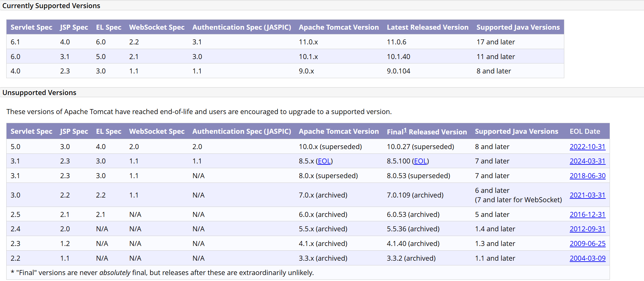The image size is (644, 281).
Task: Click the end-of-life explanation paragraph
Action: point(199,112)
